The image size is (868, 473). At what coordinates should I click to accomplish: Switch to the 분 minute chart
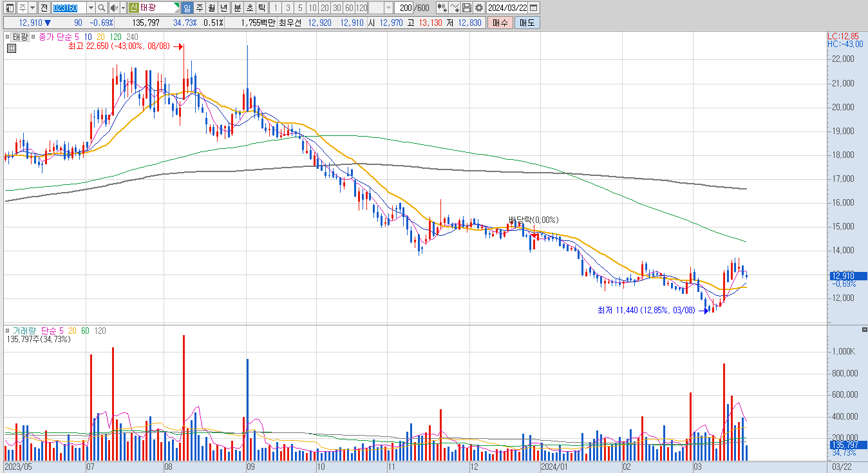pos(238,8)
